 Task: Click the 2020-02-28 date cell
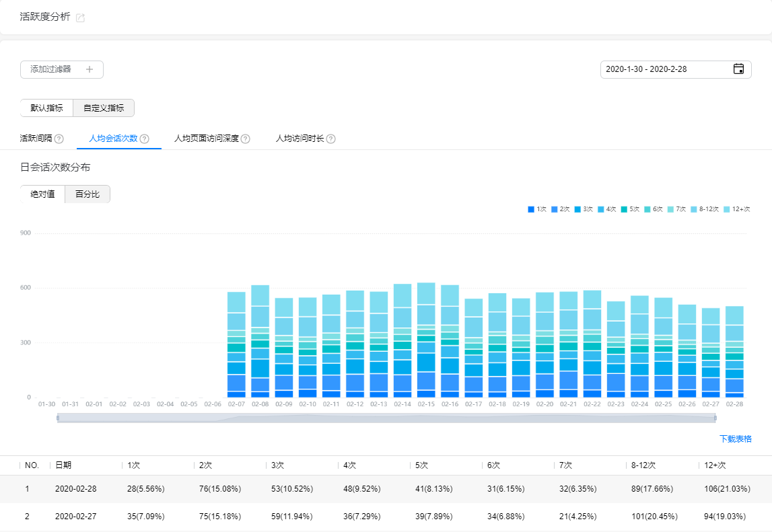point(76,489)
